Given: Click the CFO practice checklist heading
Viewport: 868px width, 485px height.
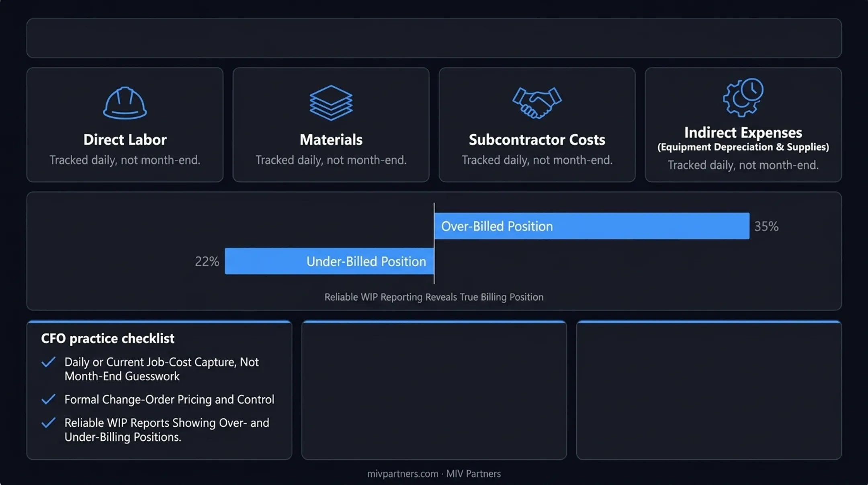Looking at the screenshot, I should click(108, 338).
